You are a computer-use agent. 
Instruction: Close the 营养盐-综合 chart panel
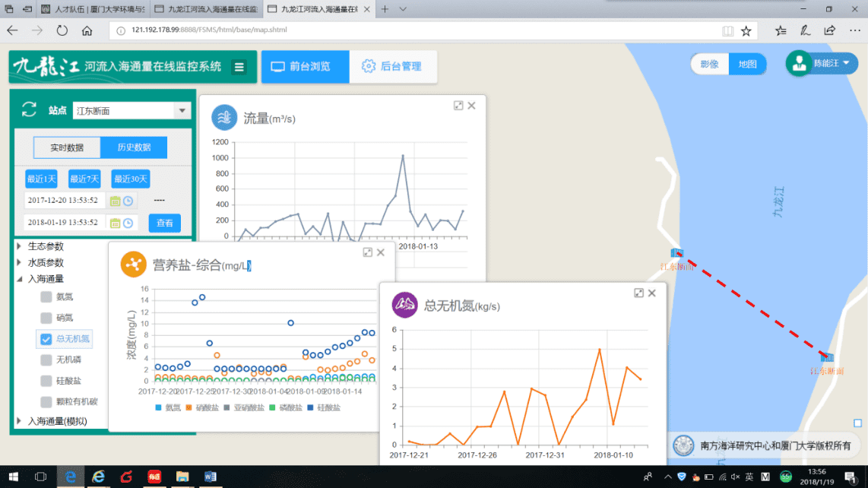[x=381, y=252]
